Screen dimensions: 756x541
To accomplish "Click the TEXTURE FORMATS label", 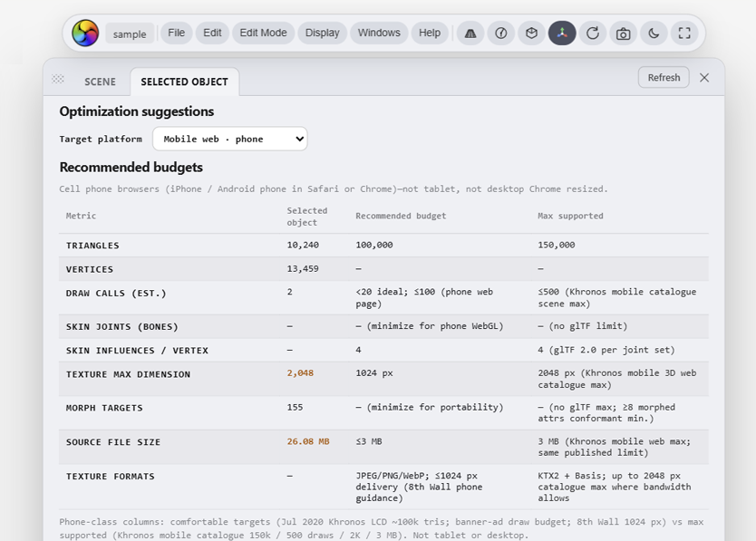I will tap(111, 477).
